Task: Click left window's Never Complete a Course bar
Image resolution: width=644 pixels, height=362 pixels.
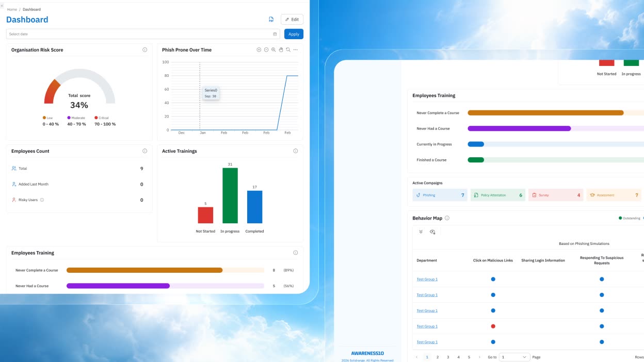Action: tap(144, 270)
